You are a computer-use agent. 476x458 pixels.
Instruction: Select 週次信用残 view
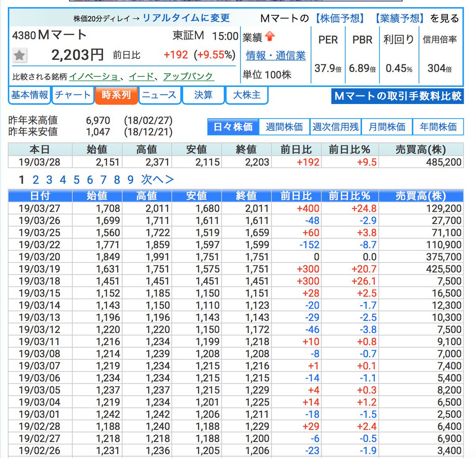tap(336, 127)
